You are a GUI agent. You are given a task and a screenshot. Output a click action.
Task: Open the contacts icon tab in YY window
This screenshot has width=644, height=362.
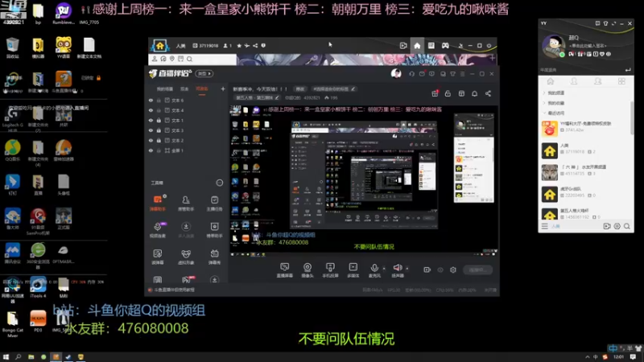coord(574,81)
